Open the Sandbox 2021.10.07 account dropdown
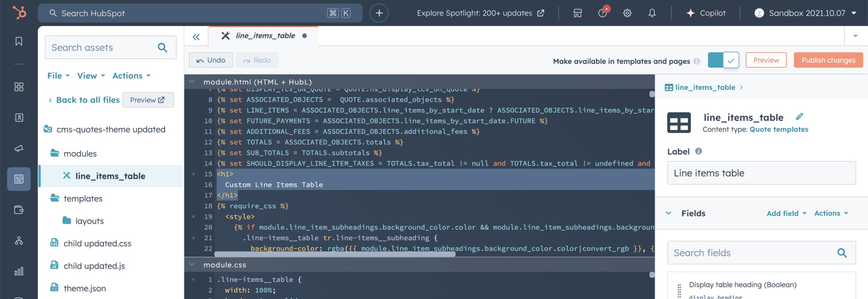Viewport: 868px width, 299px height. coord(806,13)
